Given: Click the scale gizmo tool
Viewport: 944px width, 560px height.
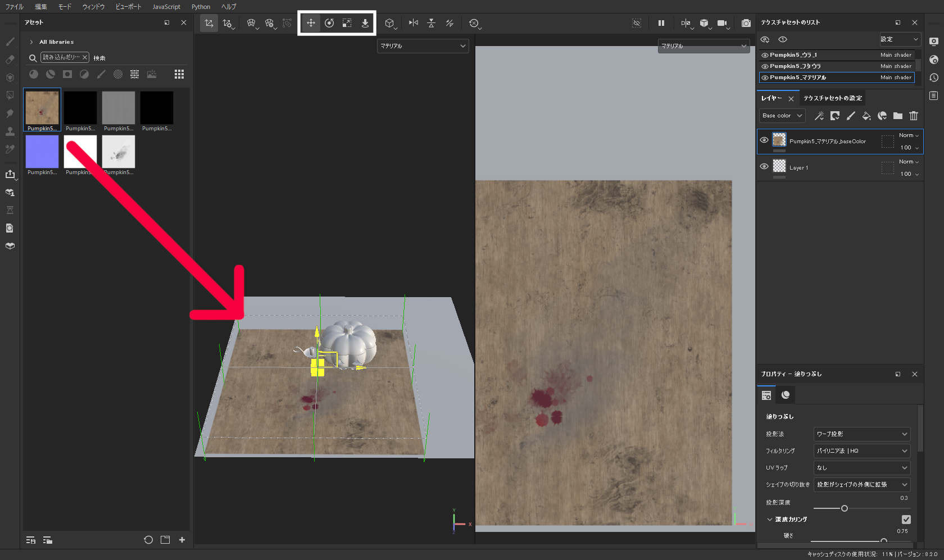Looking at the screenshot, I should pyautogui.click(x=347, y=23).
